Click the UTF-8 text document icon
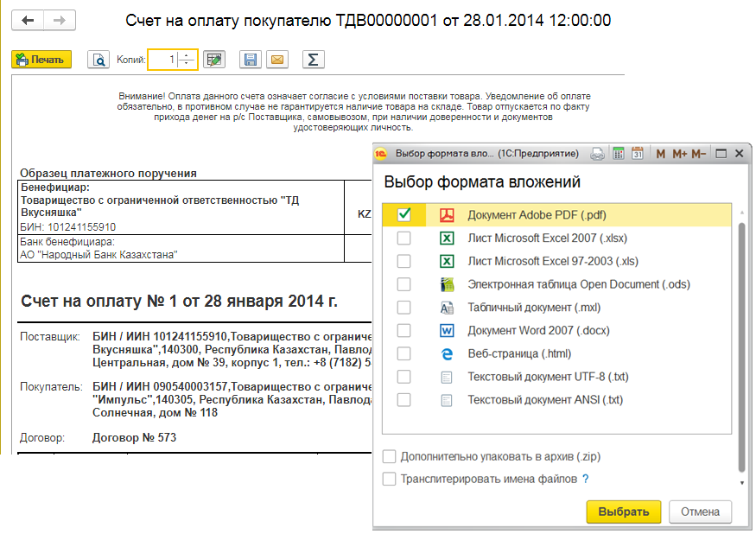The height and width of the screenshot is (534, 756). pyautogui.click(x=447, y=377)
